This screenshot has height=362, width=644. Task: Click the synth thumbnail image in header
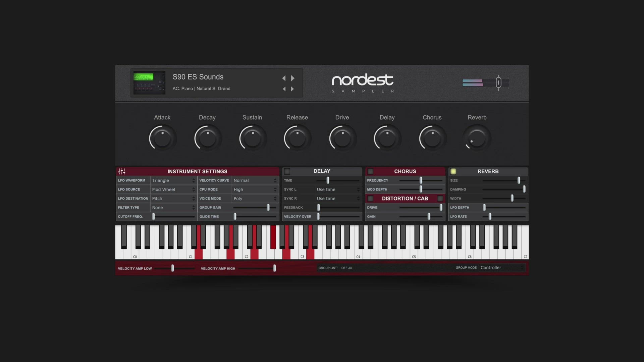(149, 82)
